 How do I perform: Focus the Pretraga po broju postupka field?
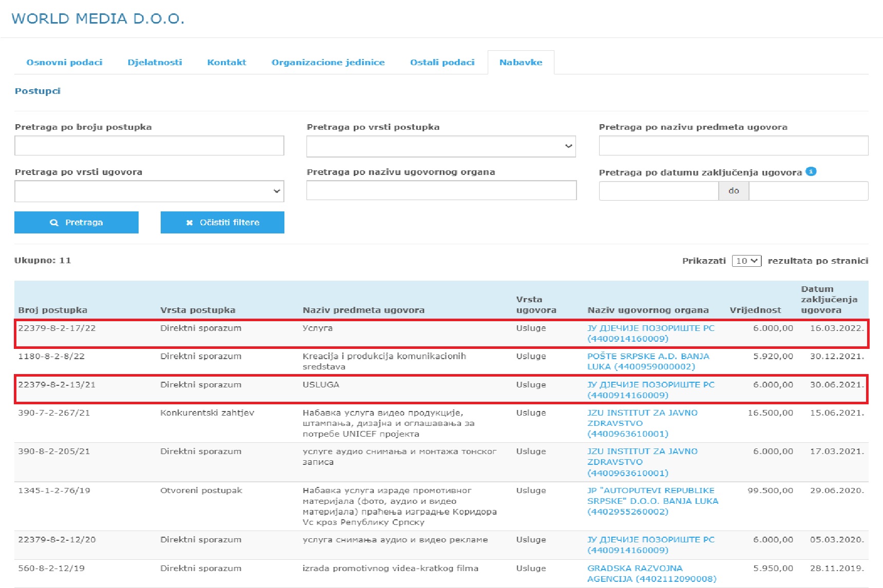pos(149,146)
